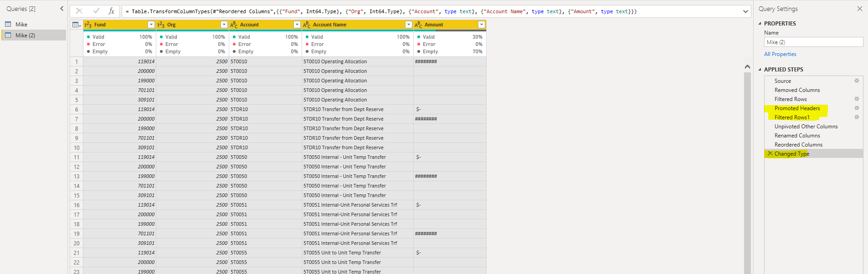The image size is (868, 274).
Task: Click Org cell 2500 in row 3
Action: (x=192, y=81)
